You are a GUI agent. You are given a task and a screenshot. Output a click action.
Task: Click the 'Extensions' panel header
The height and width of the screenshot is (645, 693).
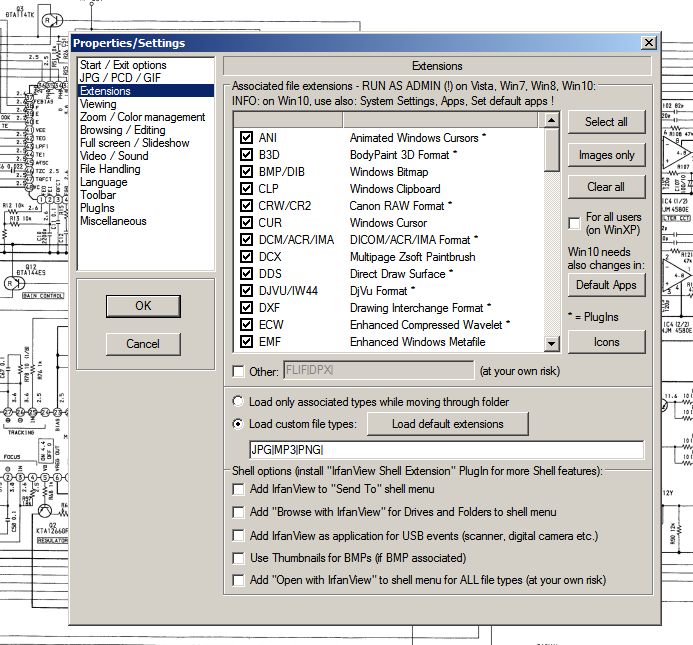coord(437,66)
